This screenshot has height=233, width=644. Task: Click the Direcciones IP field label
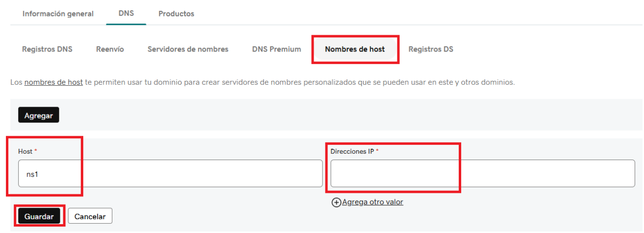pos(352,151)
